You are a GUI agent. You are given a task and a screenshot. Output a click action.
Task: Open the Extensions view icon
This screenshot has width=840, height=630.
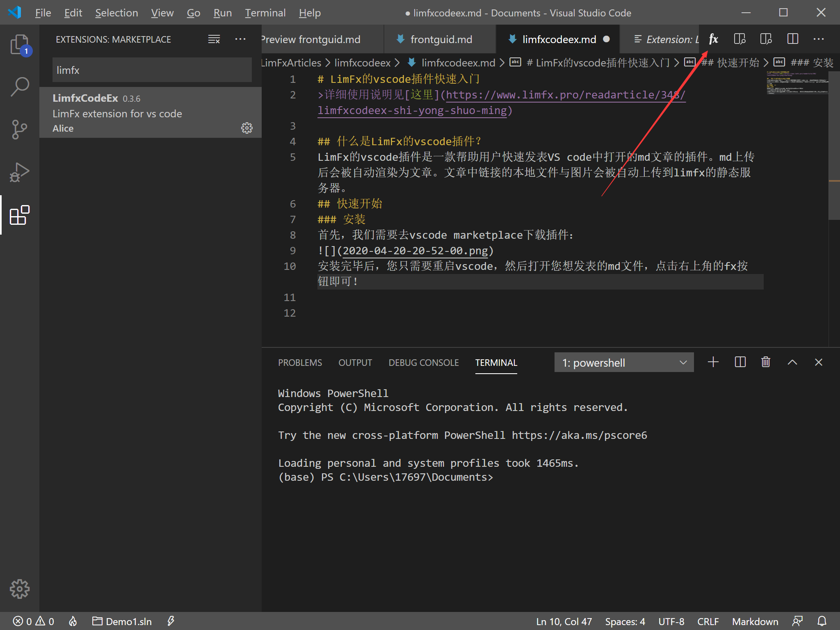(19, 215)
